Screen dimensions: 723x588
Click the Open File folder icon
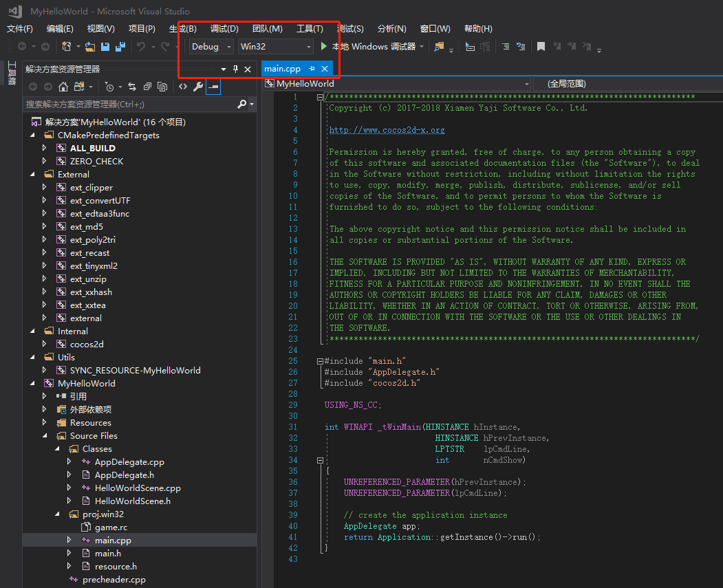coord(90,47)
